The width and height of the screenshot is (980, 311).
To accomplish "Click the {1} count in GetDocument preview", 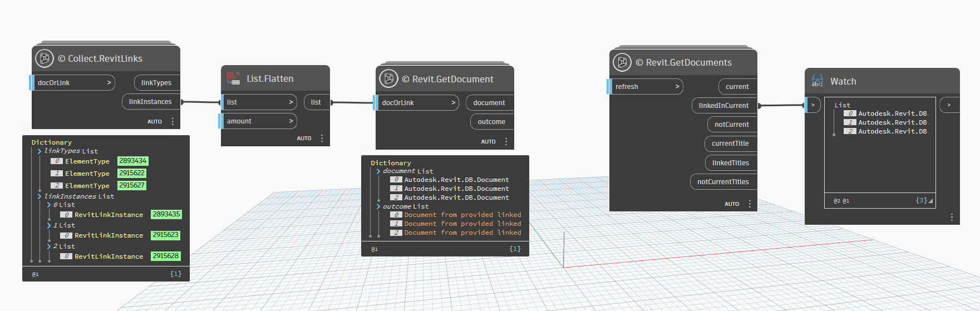I will pyautogui.click(x=515, y=249).
